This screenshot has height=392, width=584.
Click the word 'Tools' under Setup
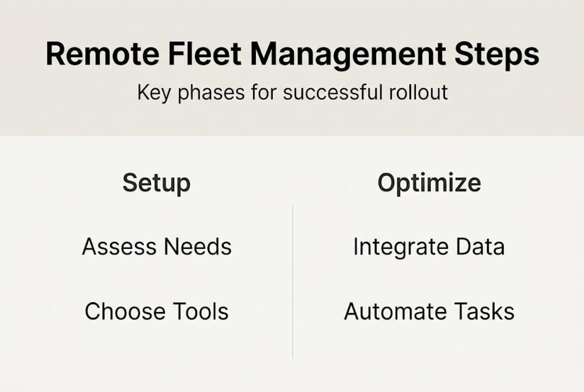pos(201,311)
